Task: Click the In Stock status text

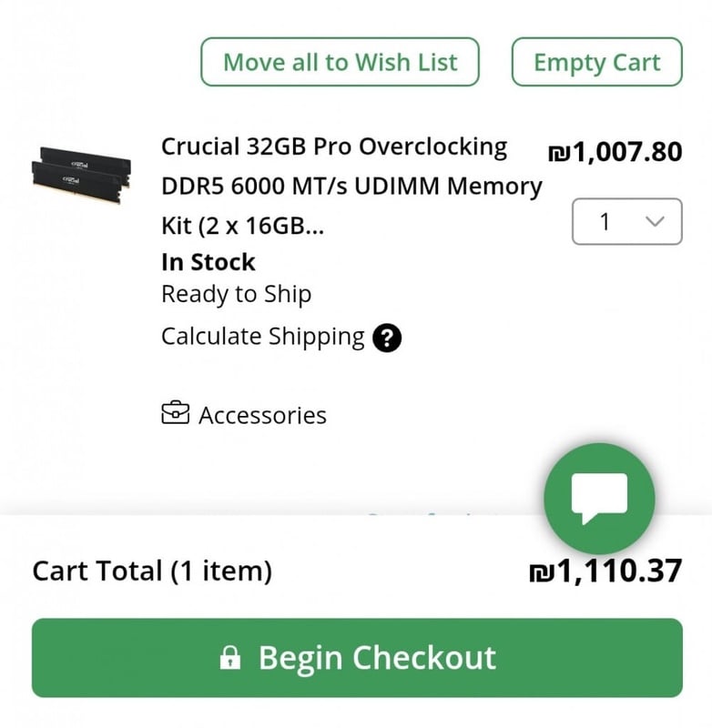Action: tap(209, 262)
